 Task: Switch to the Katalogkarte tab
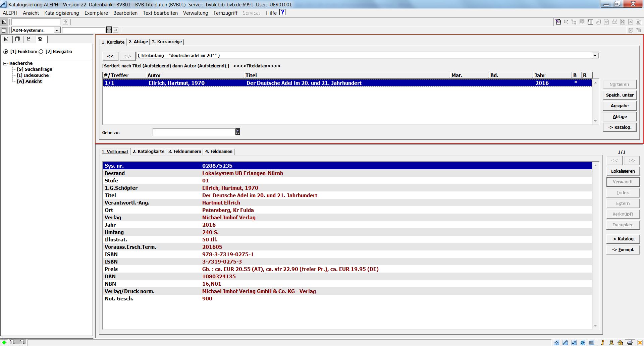click(x=148, y=152)
